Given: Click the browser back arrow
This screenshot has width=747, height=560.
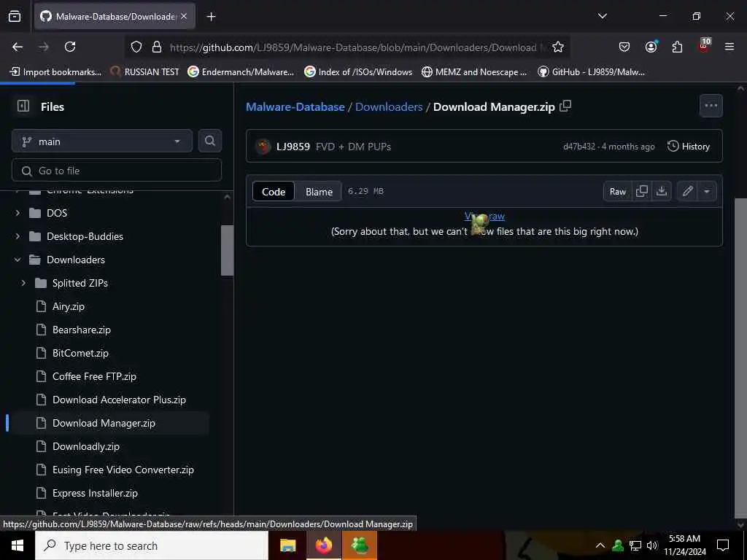Looking at the screenshot, I should 18,47.
